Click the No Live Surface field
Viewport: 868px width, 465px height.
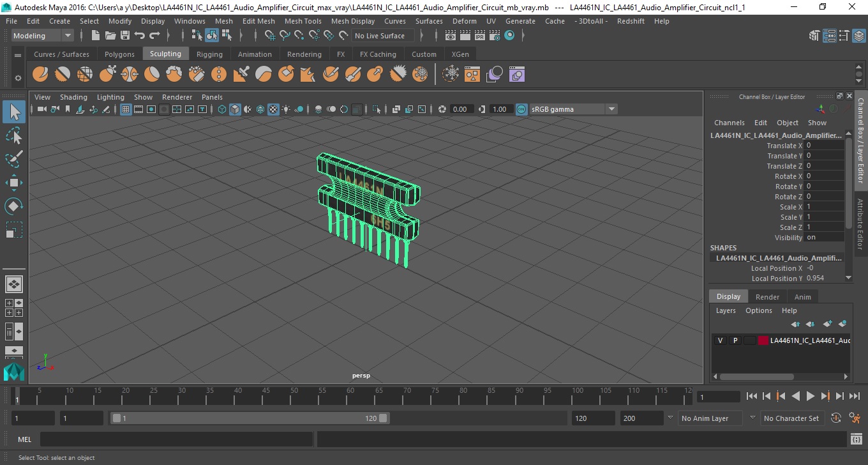pos(382,36)
